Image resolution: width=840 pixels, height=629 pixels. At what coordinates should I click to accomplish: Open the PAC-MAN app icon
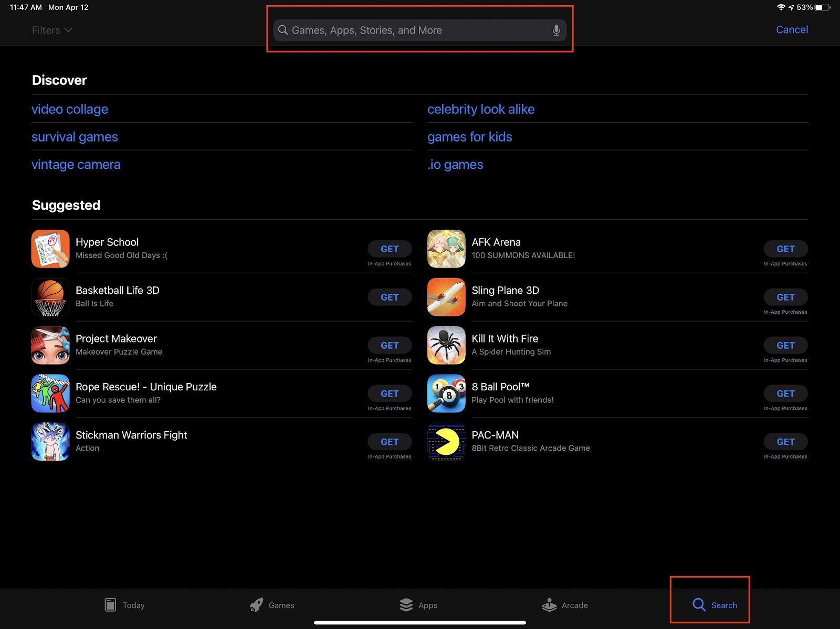point(446,442)
